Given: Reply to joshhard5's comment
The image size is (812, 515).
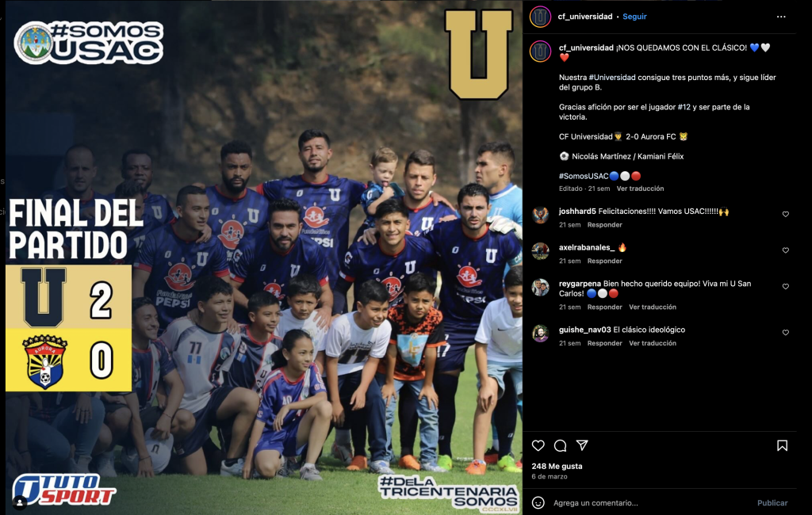Looking at the screenshot, I should coord(604,225).
